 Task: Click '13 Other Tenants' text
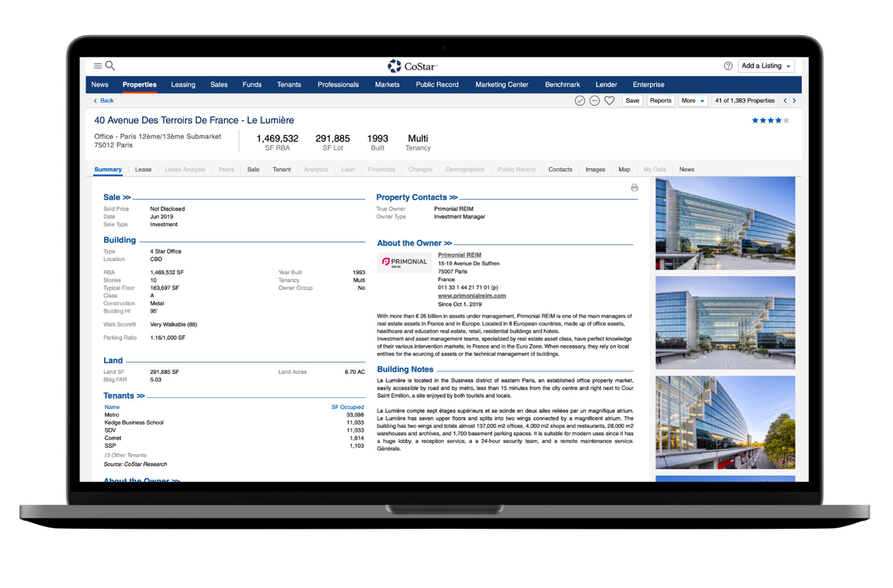coord(125,455)
